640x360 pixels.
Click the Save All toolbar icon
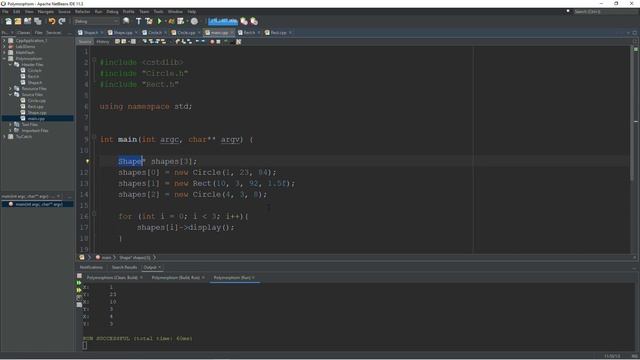pos(38,21)
